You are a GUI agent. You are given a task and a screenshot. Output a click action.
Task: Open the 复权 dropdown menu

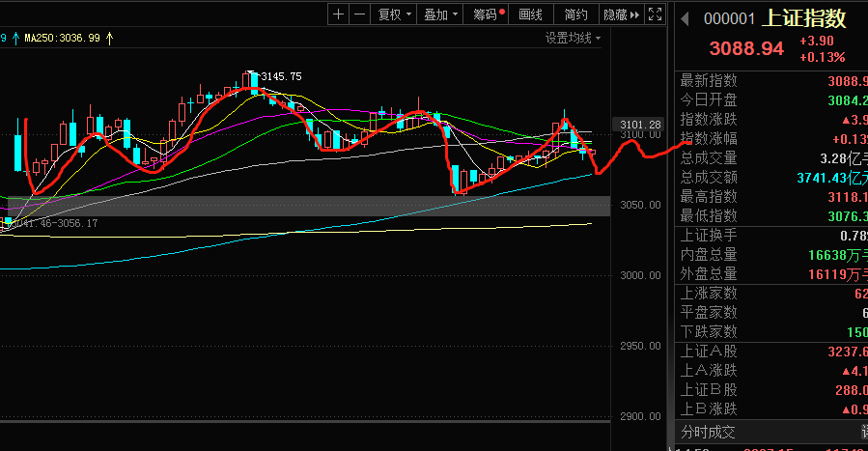point(394,14)
